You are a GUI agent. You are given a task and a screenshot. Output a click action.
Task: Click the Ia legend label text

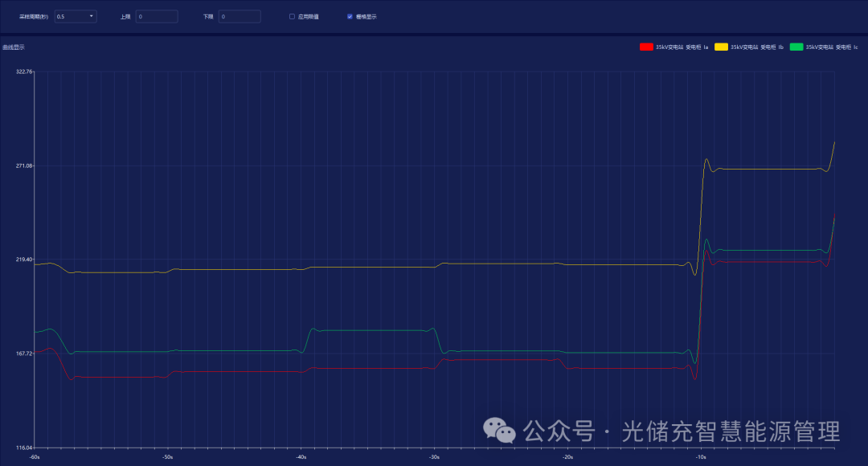pyautogui.click(x=682, y=47)
